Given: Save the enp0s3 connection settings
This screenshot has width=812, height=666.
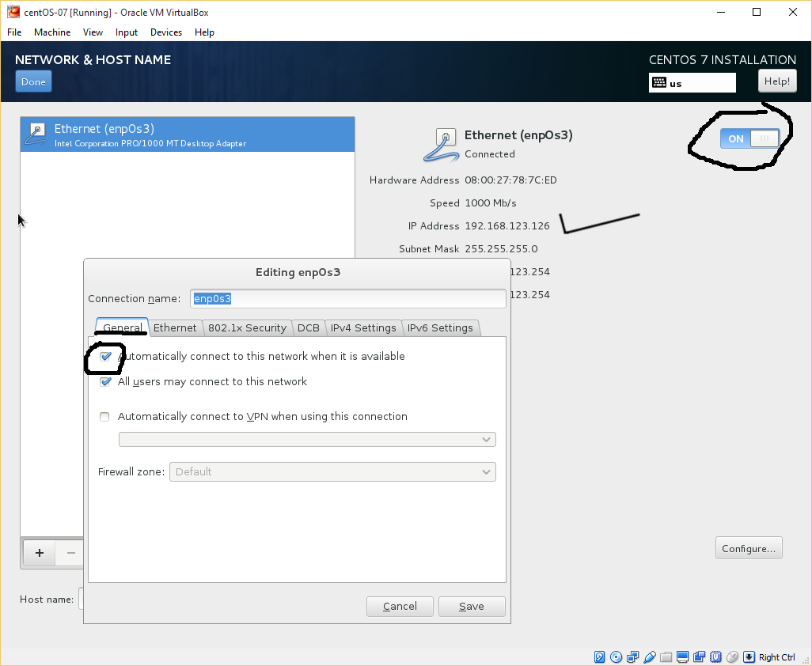Looking at the screenshot, I should [x=472, y=607].
